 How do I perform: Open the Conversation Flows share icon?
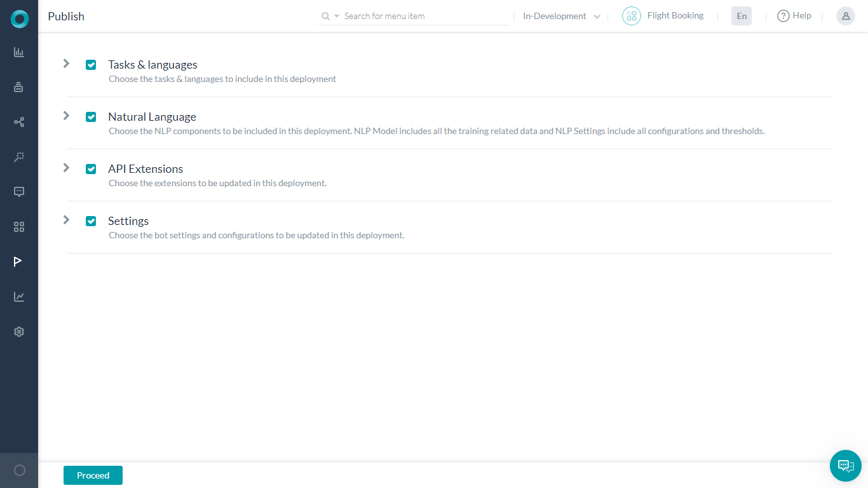click(19, 122)
